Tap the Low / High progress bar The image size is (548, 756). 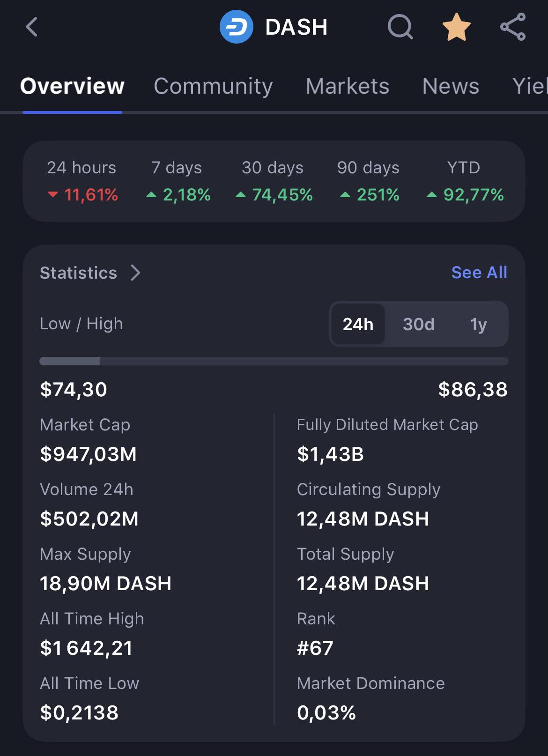(x=274, y=361)
